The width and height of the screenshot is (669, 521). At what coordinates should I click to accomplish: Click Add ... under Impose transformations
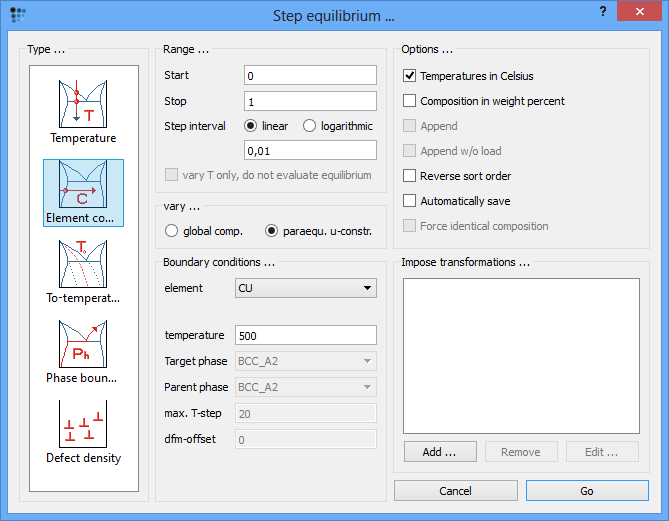pos(439,452)
